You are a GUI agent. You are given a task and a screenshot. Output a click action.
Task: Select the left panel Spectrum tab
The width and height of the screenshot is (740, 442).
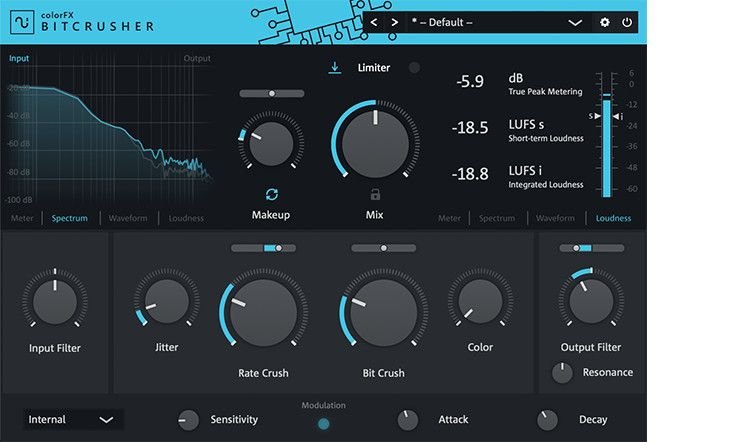[x=69, y=218]
